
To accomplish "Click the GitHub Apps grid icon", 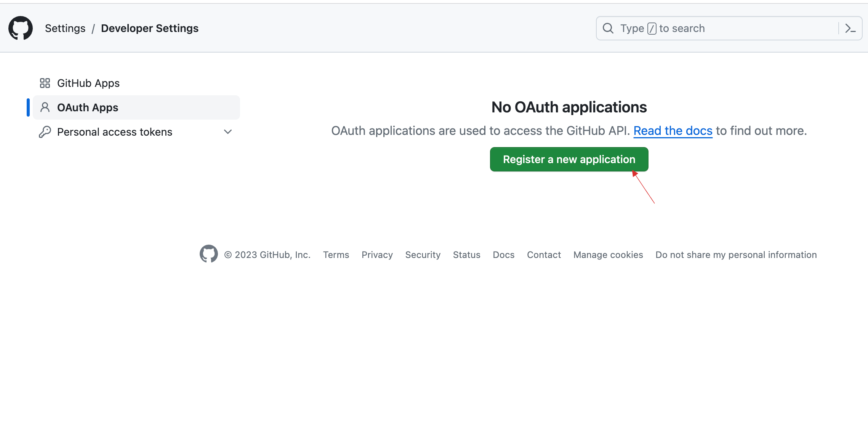I will (45, 83).
